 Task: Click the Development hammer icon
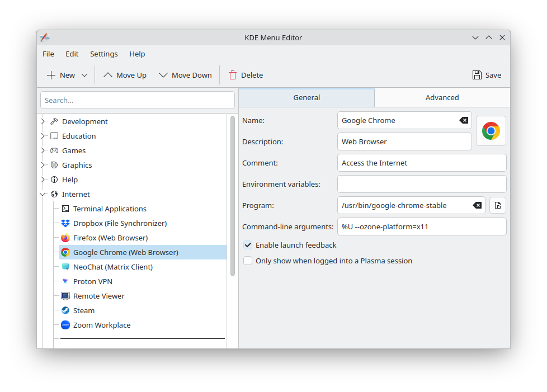tap(54, 121)
